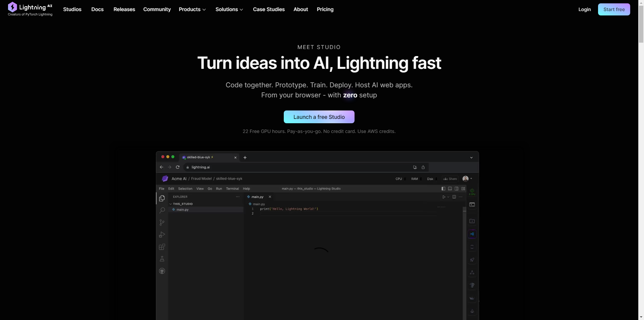Viewport: 644px width, 320px height.
Task: Click the Start free button
Action: click(x=614, y=9)
